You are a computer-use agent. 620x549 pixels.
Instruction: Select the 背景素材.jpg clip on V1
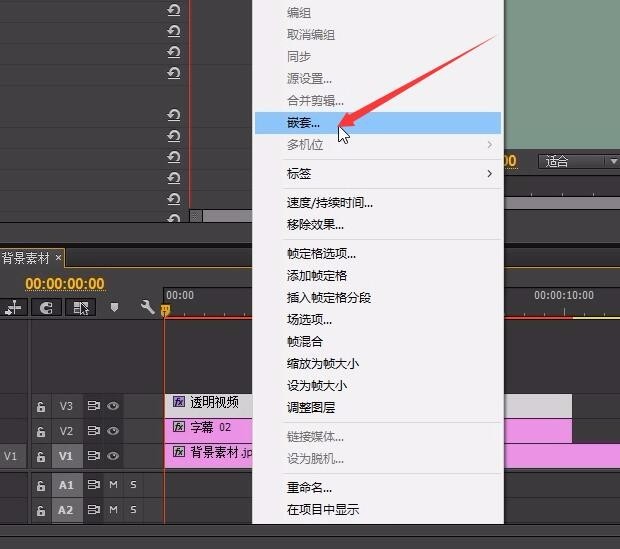pos(392,456)
